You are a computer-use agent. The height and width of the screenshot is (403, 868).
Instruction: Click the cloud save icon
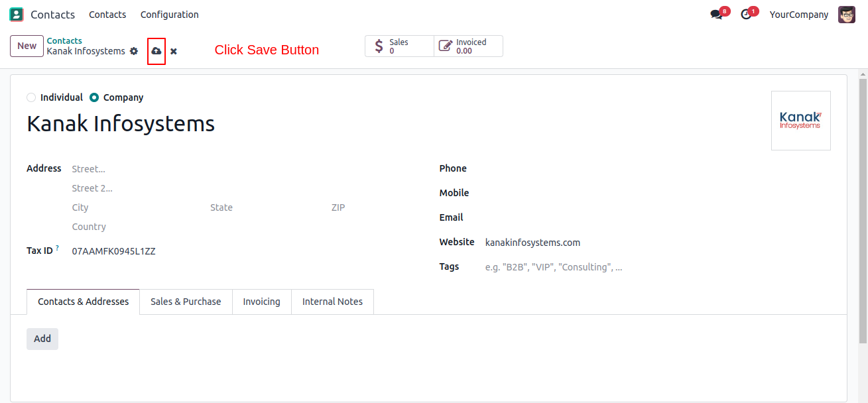(x=156, y=51)
